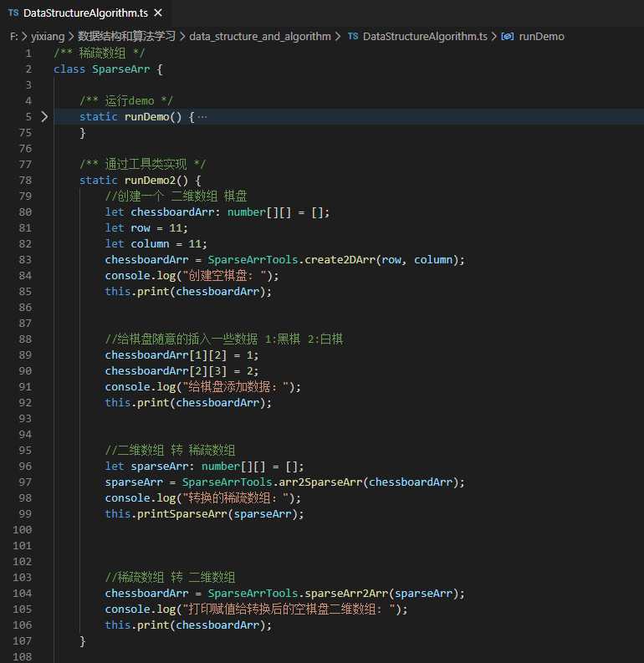Click line number 2 in the gutter
The height and width of the screenshot is (663, 644).
[x=28, y=69]
